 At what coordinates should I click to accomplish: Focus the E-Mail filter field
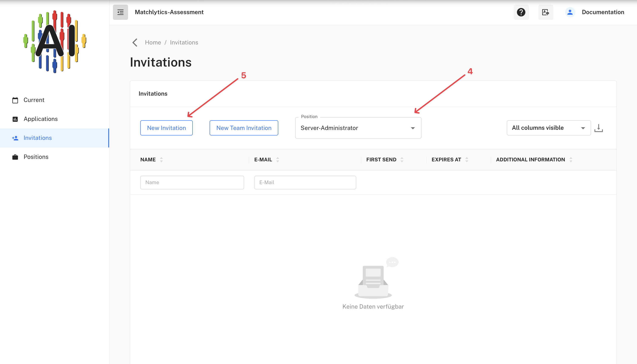(305, 182)
